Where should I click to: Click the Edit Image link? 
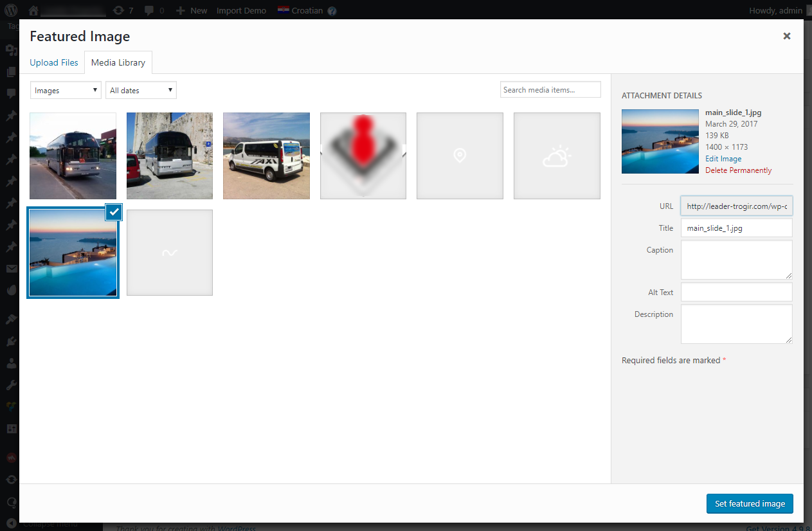tap(723, 159)
